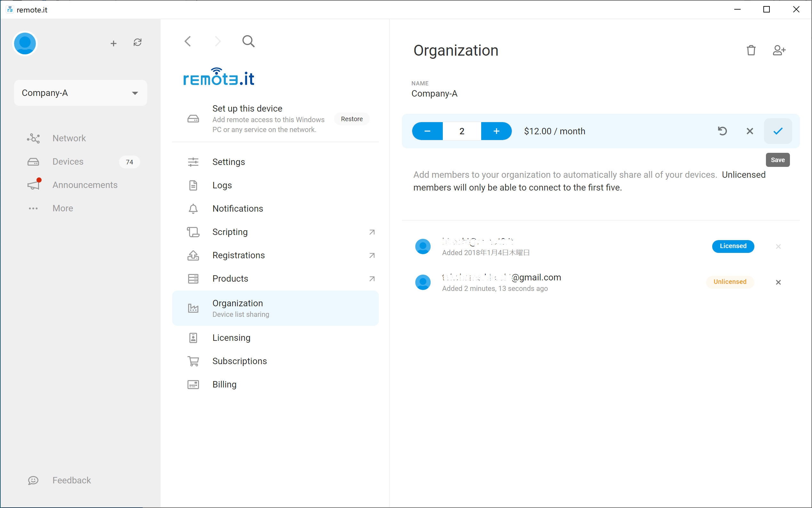The height and width of the screenshot is (508, 812).
Task: Open Licensing
Action: [275, 338]
